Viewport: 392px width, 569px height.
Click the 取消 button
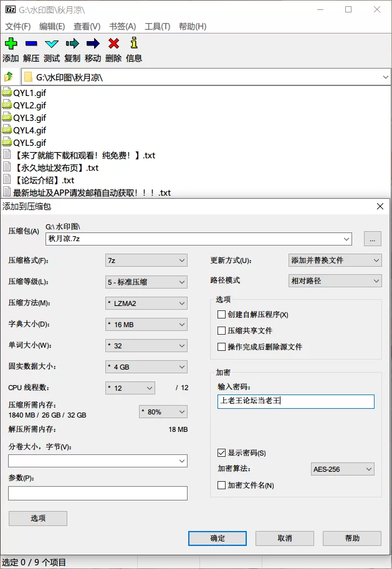[x=285, y=538]
